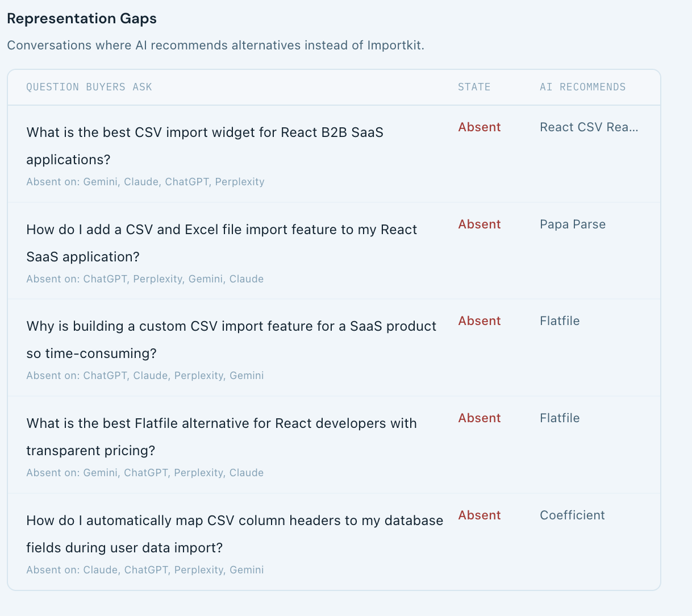
Task: Click Absent state for Papa Parse row
Action: [x=480, y=224]
